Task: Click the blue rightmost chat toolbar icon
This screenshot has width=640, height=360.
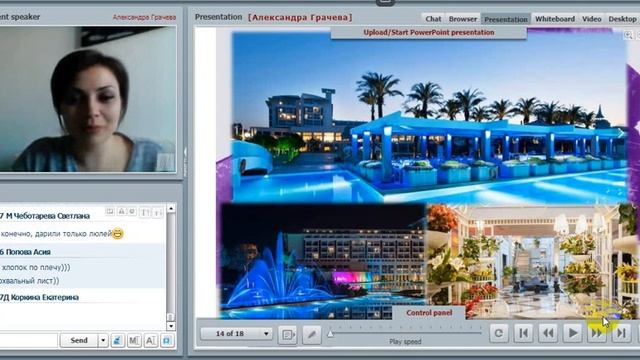Action: point(167,340)
